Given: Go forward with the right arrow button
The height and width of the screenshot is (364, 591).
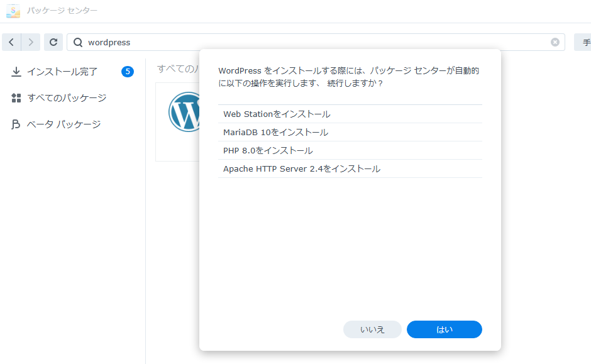Looking at the screenshot, I should pyautogui.click(x=31, y=42).
